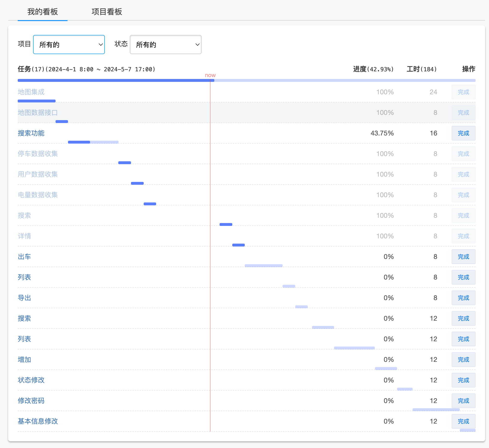Click the 出车 light-blue gantt bar
Viewport: 489px width, 448px height.
[264, 265]
